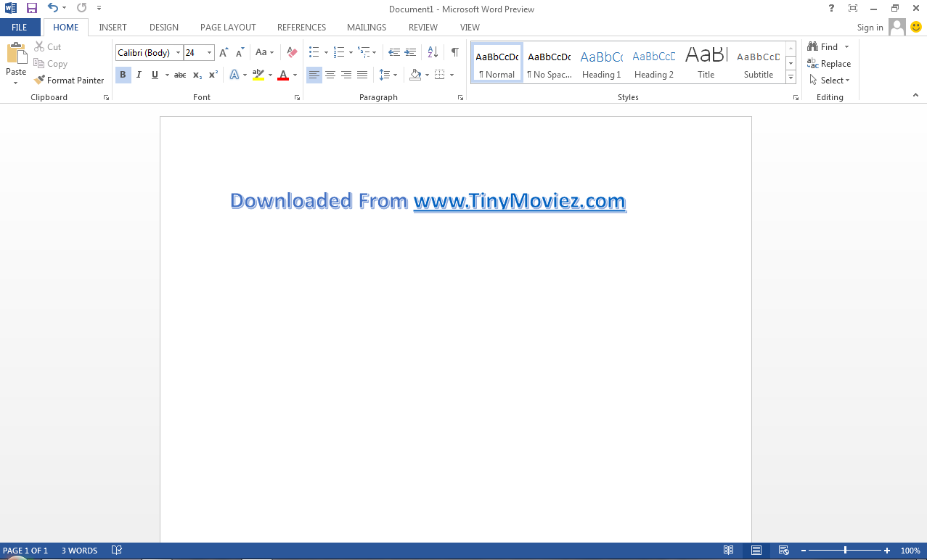Click the 100% zoom level
The width and height of the screenshot is (927, 560).
tap(910, 551)
